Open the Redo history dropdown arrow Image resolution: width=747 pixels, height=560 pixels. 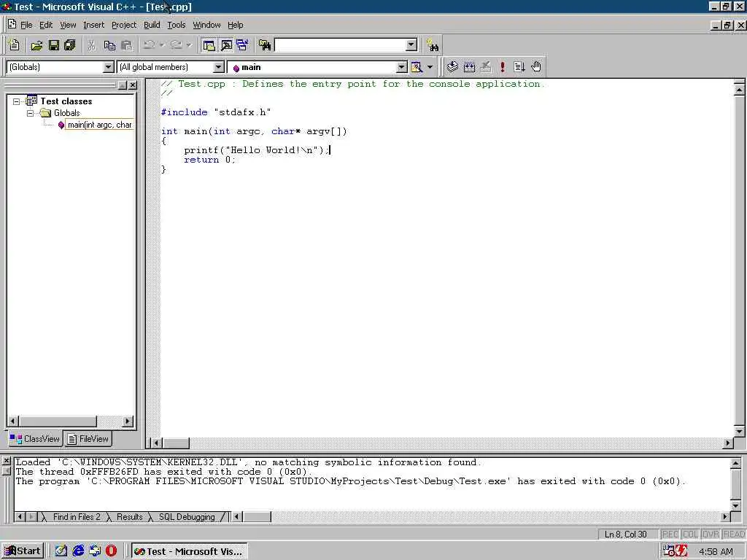[x=189, y=45]
